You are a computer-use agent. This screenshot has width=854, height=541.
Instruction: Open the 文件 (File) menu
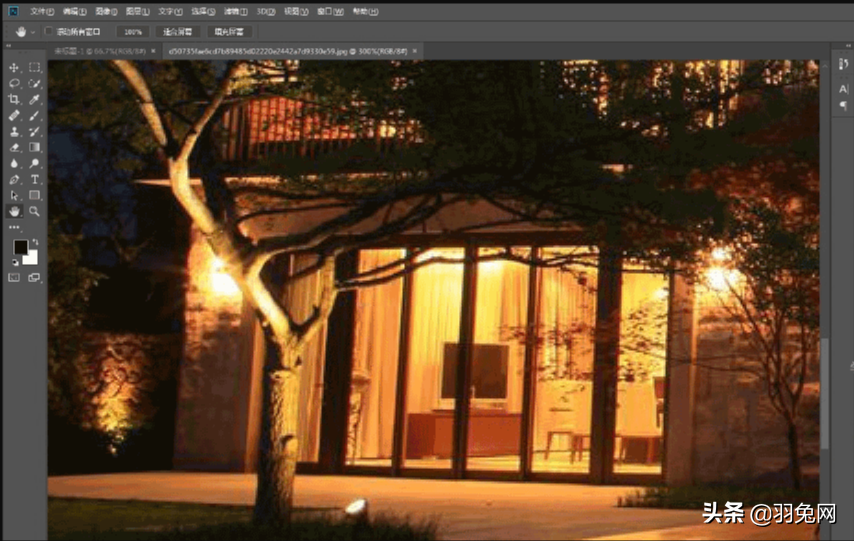(40, 11)
